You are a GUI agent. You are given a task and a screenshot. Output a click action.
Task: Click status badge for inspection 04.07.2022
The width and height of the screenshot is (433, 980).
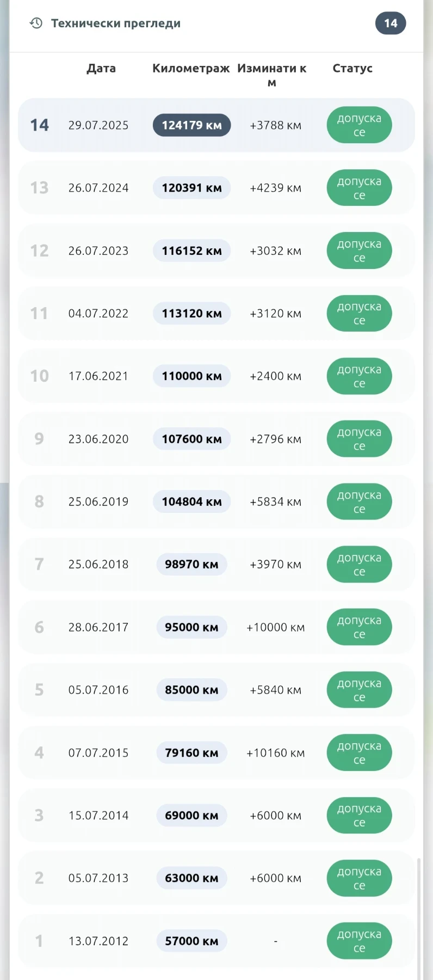[x=359, y=314]
